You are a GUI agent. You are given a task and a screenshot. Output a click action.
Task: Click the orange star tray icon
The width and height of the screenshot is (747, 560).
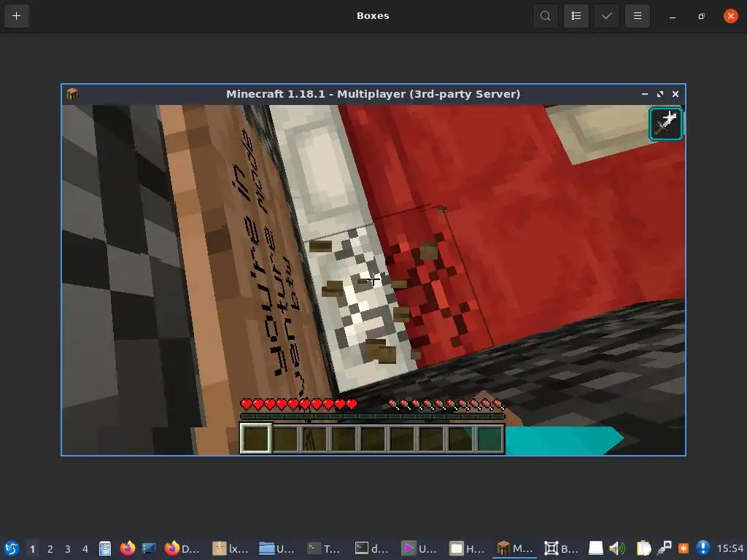[x=684, y=548]
